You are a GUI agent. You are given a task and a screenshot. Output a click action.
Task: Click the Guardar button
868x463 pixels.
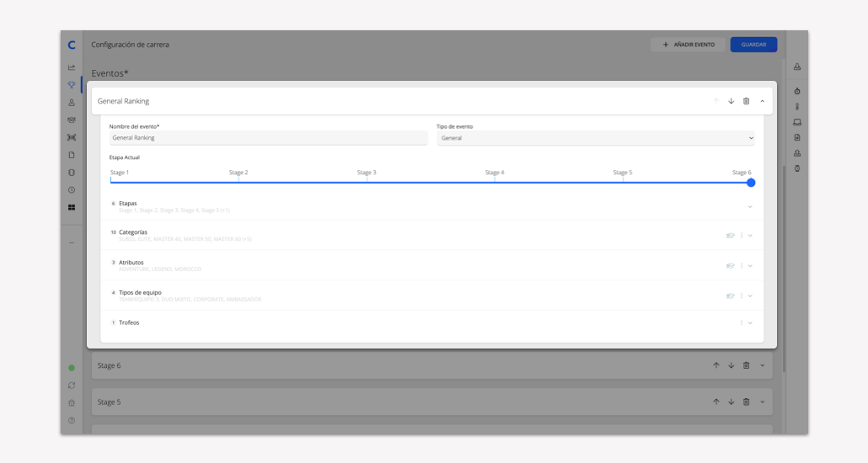coord(753,45)
